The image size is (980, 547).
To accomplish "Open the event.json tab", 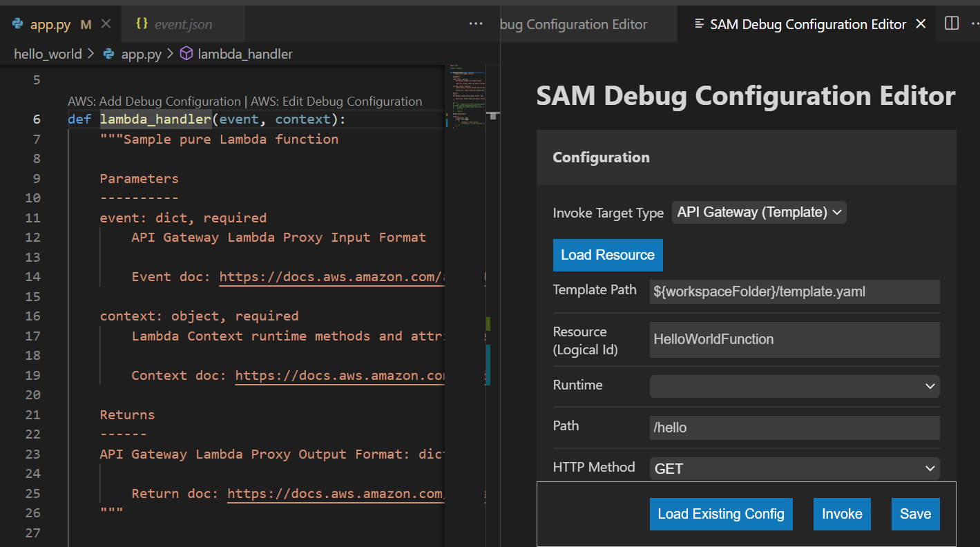I will (183, 24).
